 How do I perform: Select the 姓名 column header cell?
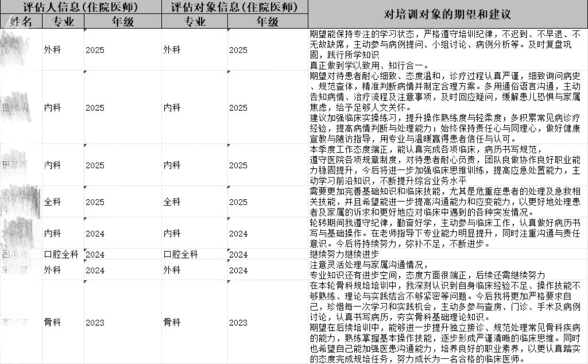tap(22, 21)
